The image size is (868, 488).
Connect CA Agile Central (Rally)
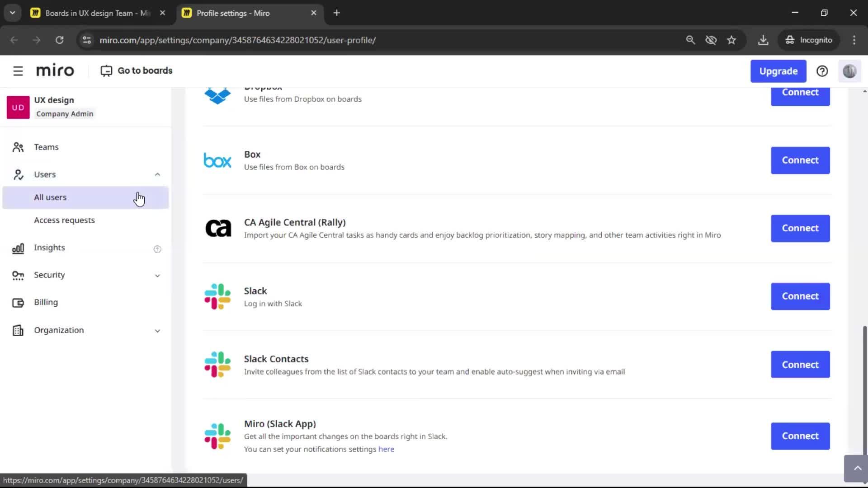800,228
